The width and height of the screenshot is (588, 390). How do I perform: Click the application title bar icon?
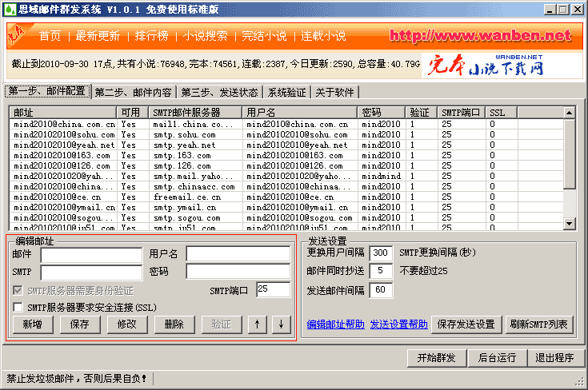click(9, 9)
